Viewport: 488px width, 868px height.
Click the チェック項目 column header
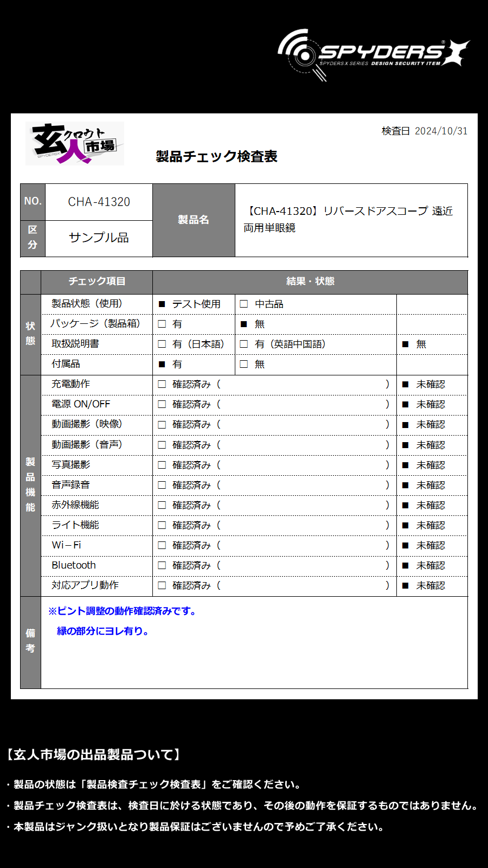(97, 282)
